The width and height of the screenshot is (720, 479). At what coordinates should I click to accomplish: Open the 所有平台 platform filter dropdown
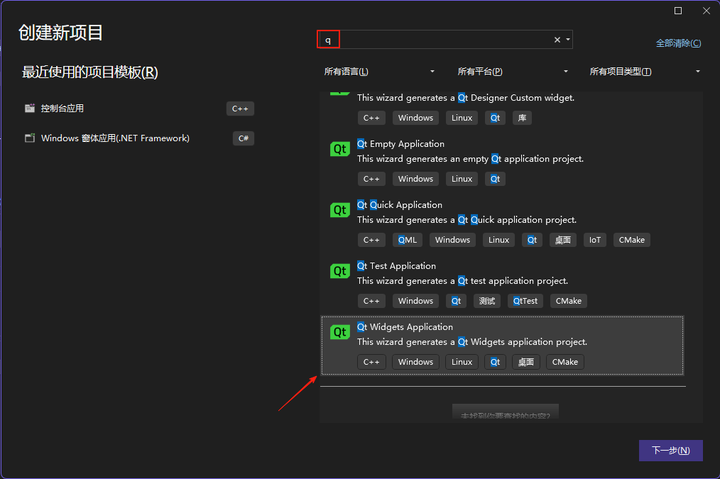click(512, 72)
